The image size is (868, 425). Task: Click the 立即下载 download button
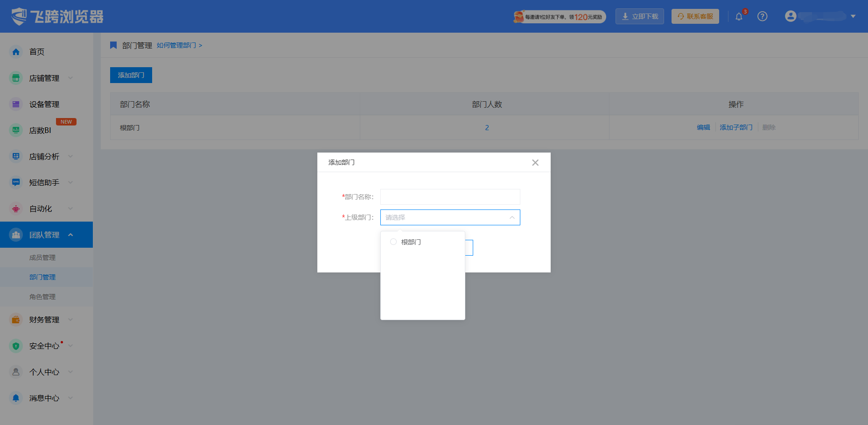tap(639, 16)
